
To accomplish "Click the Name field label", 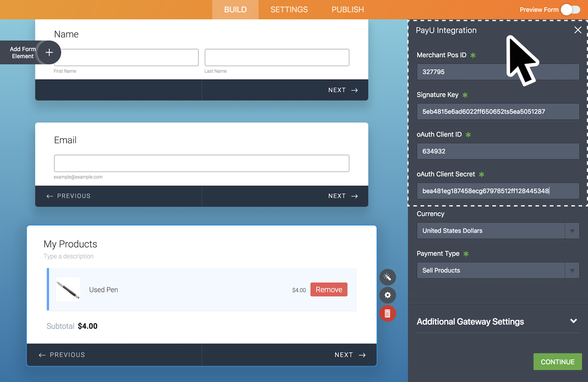I will tap(66, 34).
